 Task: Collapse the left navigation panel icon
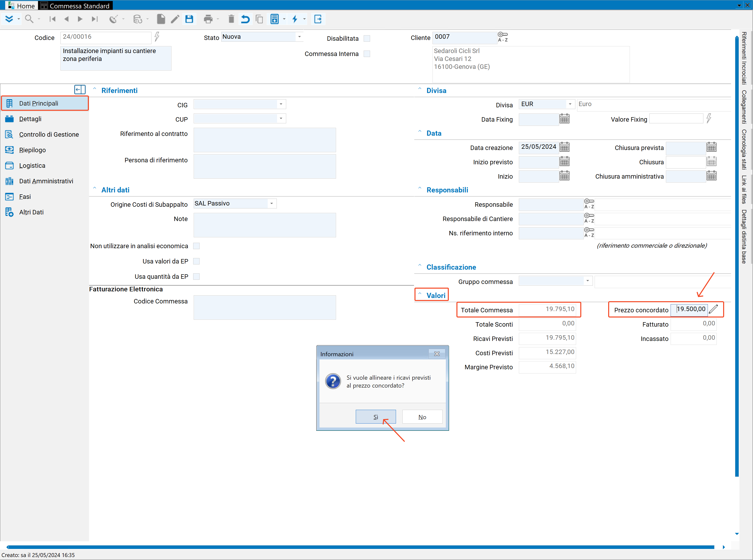pos(80,90)
